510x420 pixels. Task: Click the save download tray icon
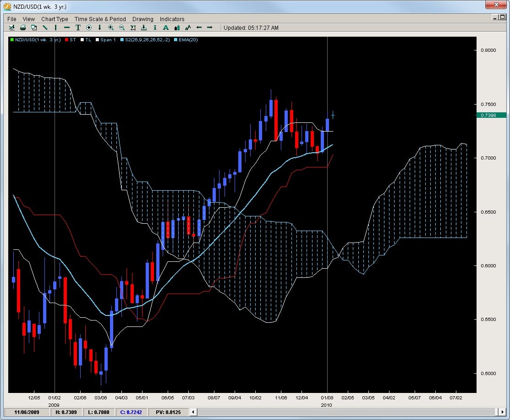[144, 28]
